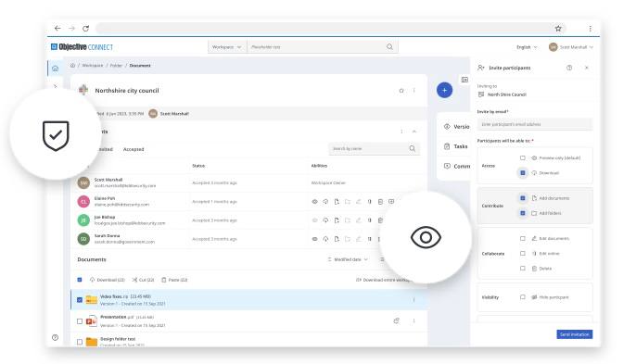Click Elaine Poh's delete ability icon
Viewport: 636px width, 364px height.
[380, 202]
